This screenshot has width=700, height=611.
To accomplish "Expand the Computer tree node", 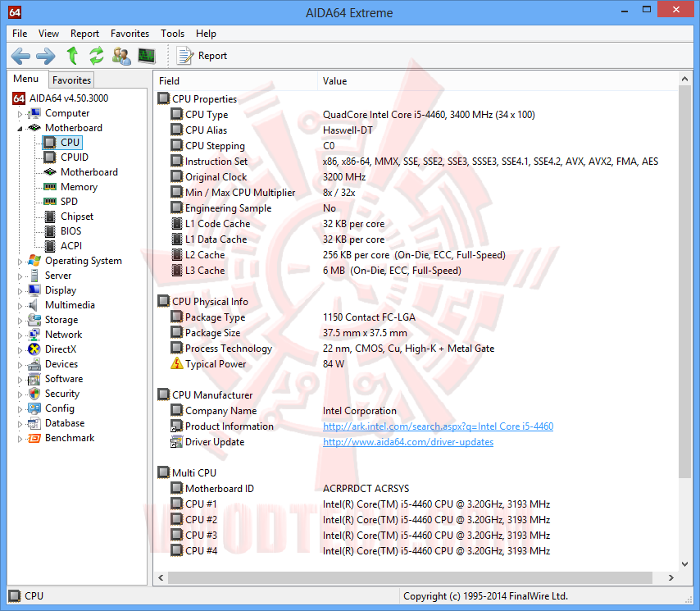I will [20, 114].
